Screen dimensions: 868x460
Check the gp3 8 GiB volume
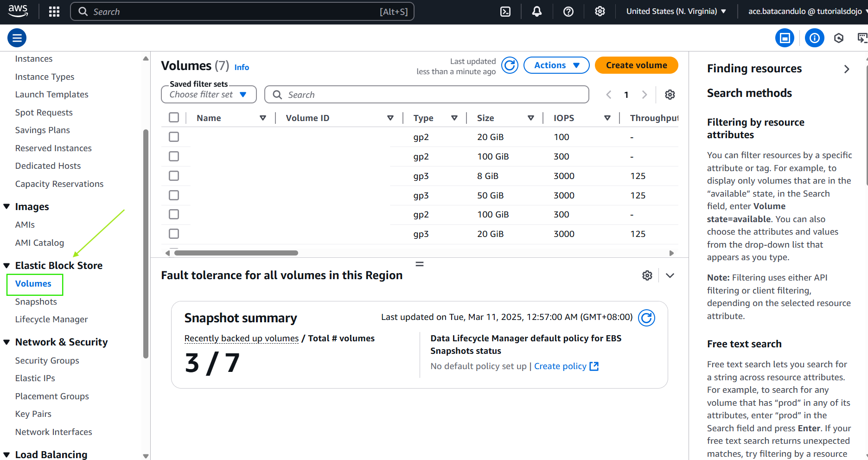pos(174,176)
